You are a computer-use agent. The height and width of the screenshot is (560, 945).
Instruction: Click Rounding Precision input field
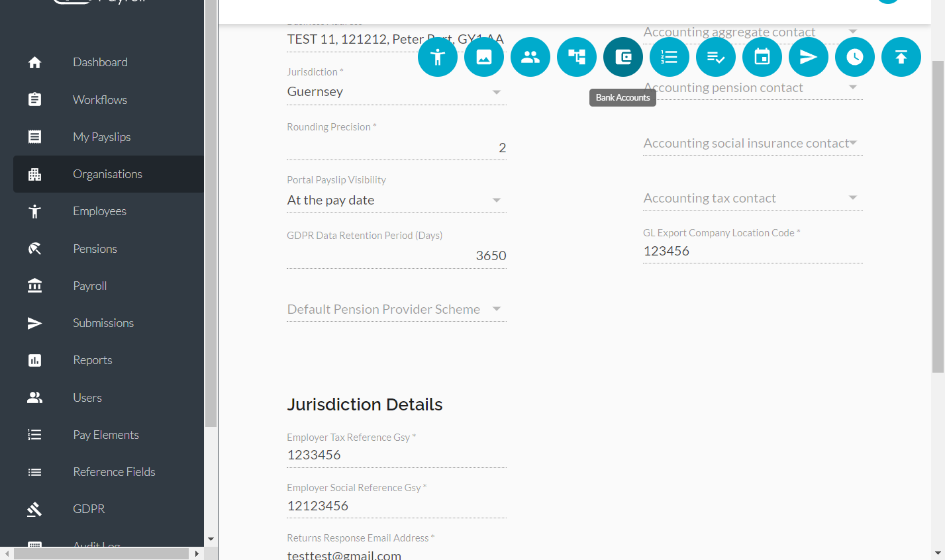pyautogui.click(x=397, y=148)
